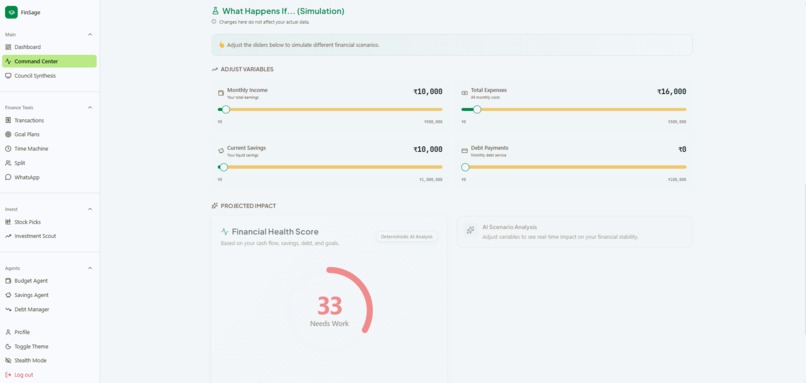Click the Monthly Income calendar icon
The width and height of the screenshot is (806, 383).
(221, 93)
